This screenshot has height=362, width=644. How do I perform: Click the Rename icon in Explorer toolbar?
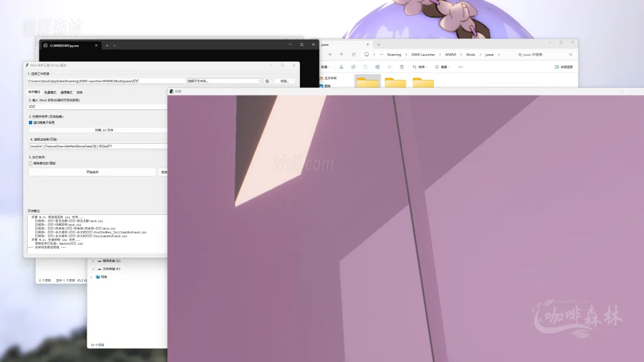(x=377, y=67)
